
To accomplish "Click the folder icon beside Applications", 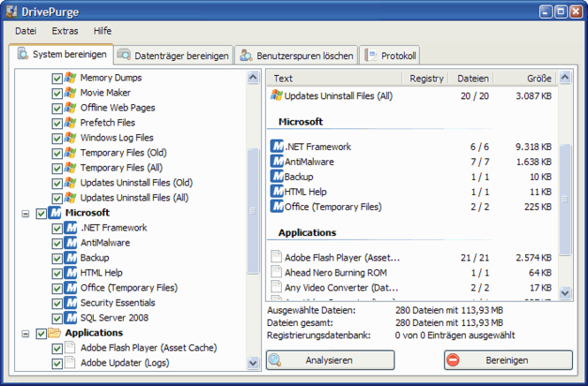I will tap(55, 333).
